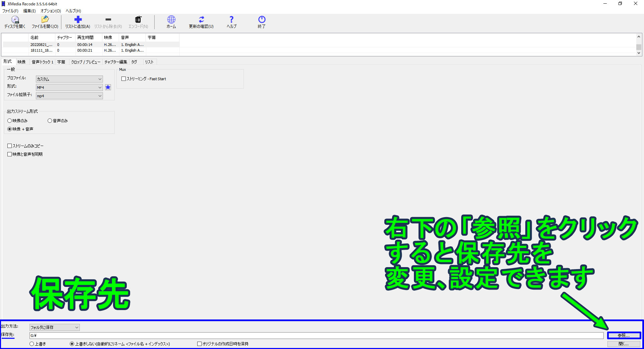Start encoding with the エンコード icon
Screen dimensions: 644x349
point(138,22)
